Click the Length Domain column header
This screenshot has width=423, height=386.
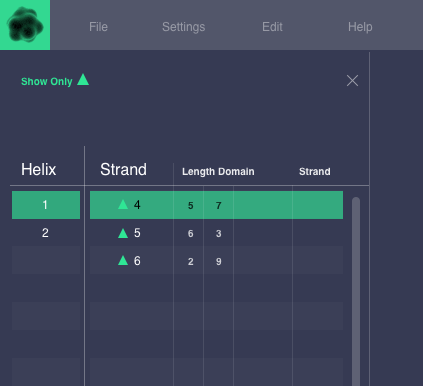coord(218,172)
